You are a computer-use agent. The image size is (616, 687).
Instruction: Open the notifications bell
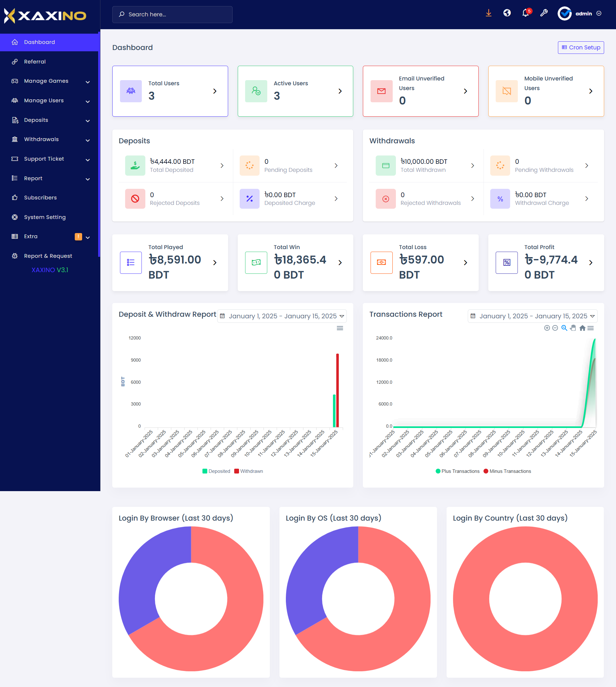[x=525, y=13]
